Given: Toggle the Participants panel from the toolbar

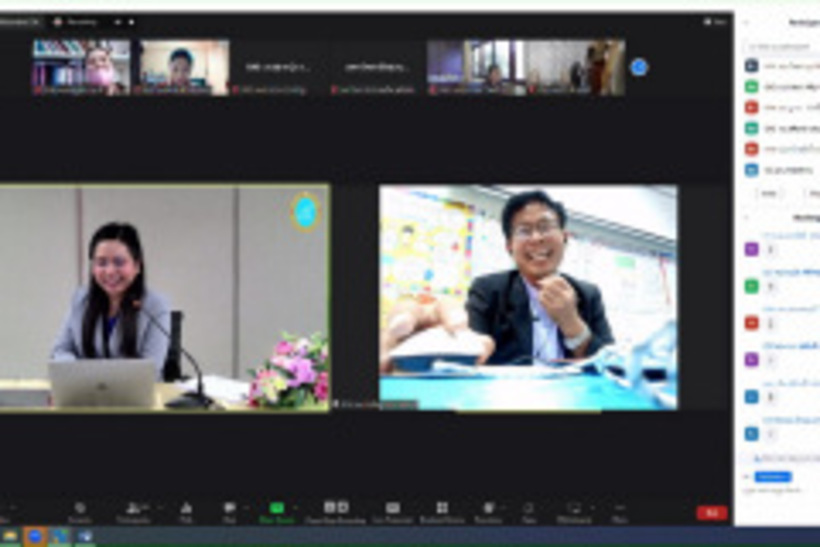Looking at the screenshot, I should click(133, 512).
